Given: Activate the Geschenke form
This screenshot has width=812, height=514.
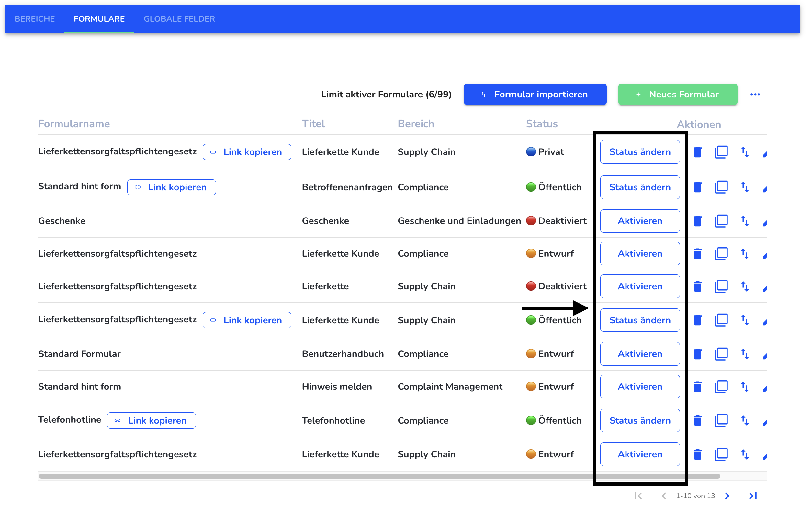Looking at the screenshot, I should click(x=640, y=221).
